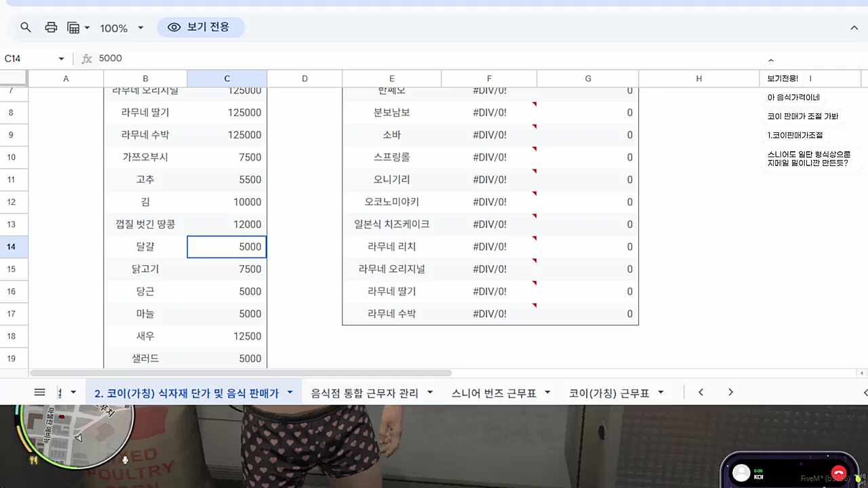
Task: Switch to the 스니어 번즈 근무표 tab
Action: tap(494, 393)
